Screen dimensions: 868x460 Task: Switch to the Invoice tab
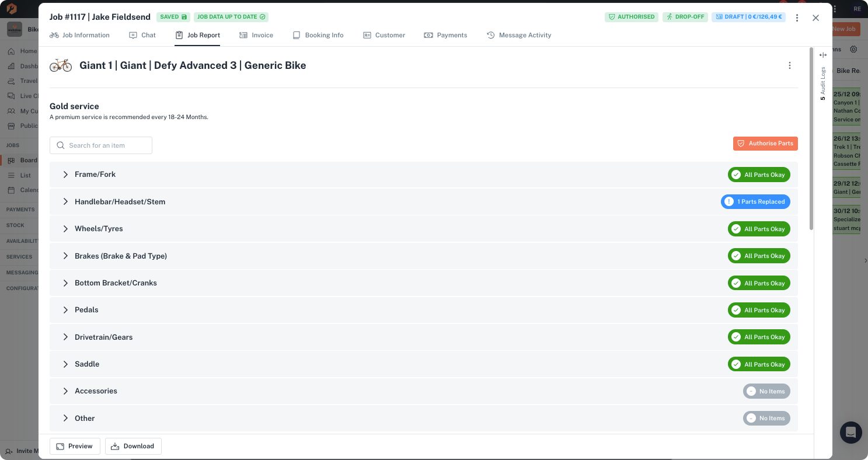256,35
